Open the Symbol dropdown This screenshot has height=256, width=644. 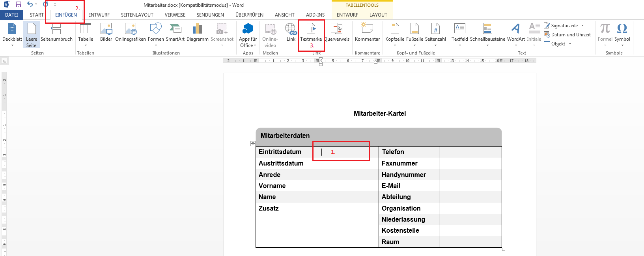click(622, 34)
